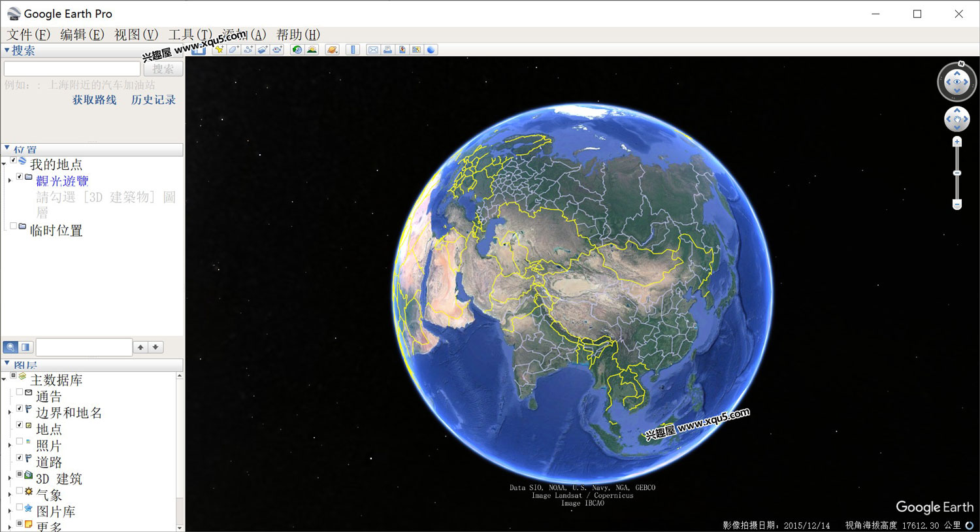Click the search text input field
The height and width of the screenshot is (532, 980).
[73, 69]
